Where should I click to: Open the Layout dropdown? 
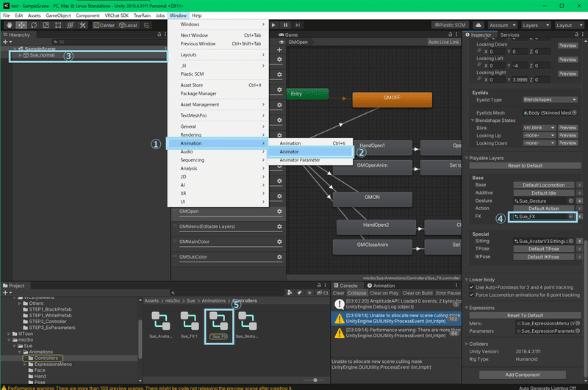(569, 25)
